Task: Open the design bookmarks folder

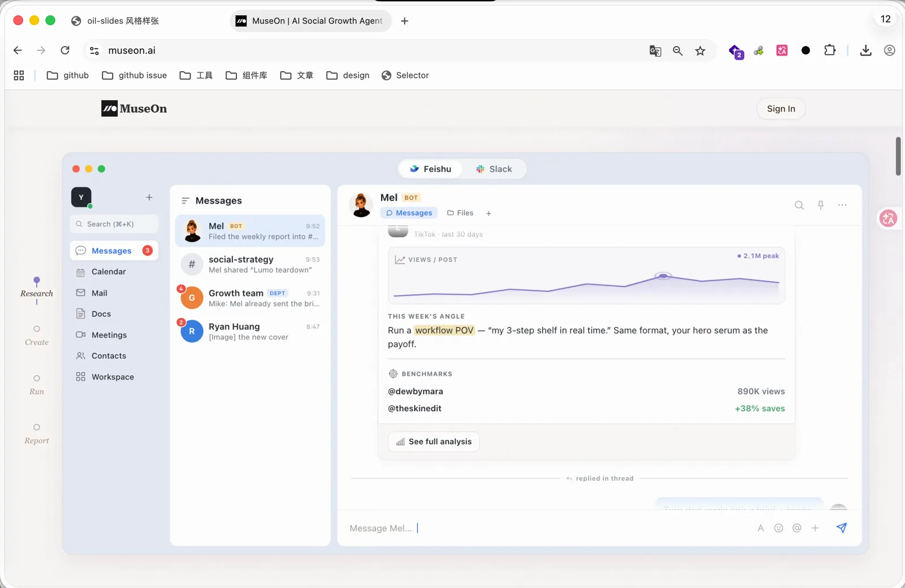Action: (348, 75)
